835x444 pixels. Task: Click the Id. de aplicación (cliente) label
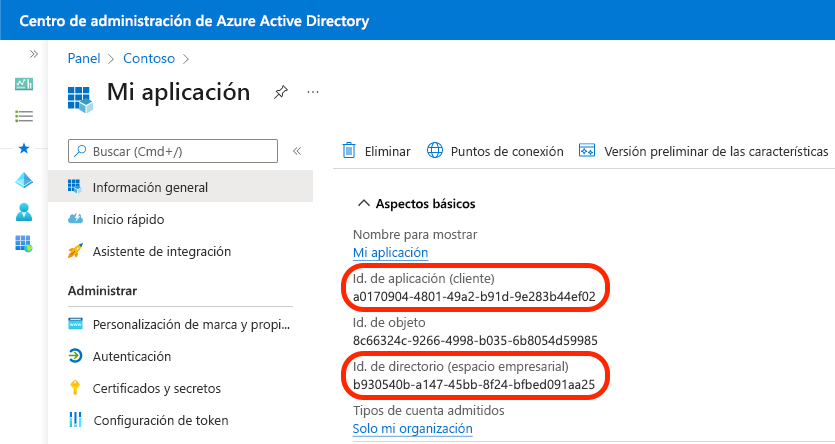tap(423, 278)
